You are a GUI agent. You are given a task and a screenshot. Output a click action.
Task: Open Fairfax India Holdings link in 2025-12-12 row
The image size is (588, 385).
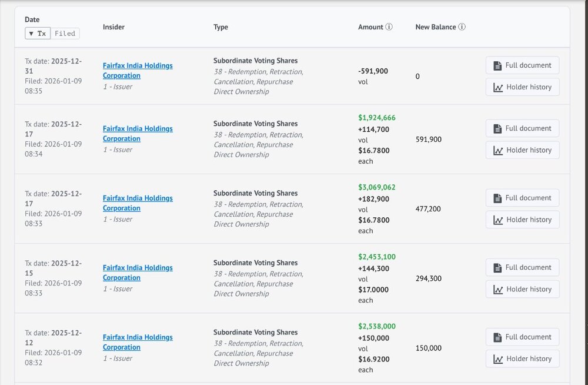click(x=138, y=342)
